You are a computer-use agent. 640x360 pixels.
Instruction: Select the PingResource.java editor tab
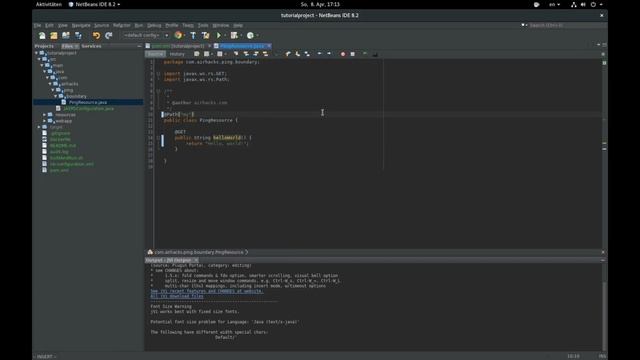coord(242,46)
